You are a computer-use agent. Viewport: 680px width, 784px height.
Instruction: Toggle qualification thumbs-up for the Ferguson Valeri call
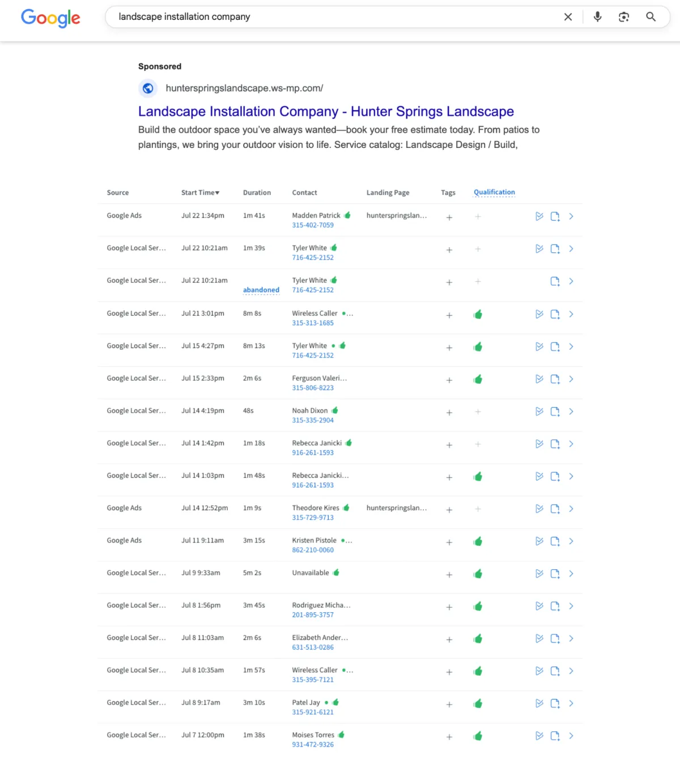[478, 379]
